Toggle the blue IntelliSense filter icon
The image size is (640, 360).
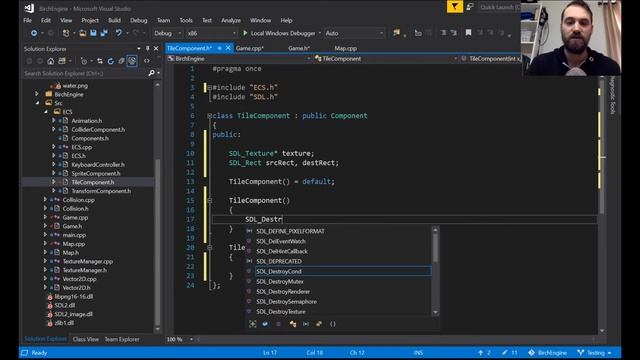tap(265, 324)
